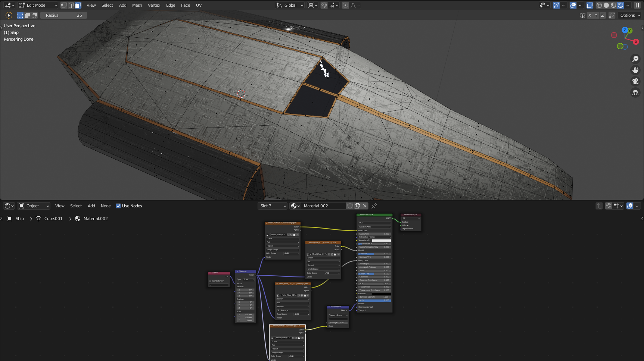Click the Radius value field

(x=63, y=15)
